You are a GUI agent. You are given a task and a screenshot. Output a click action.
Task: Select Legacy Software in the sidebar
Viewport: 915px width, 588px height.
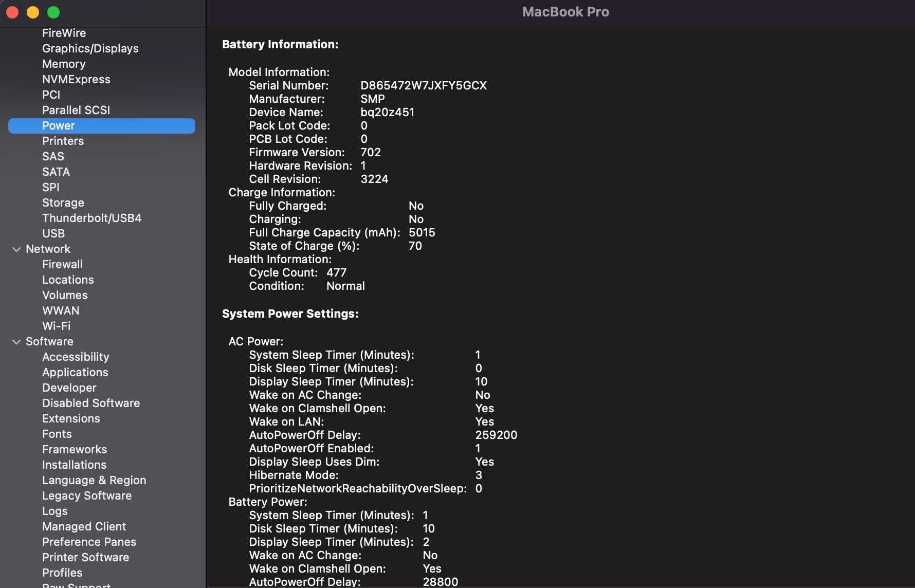pos(87,495)
